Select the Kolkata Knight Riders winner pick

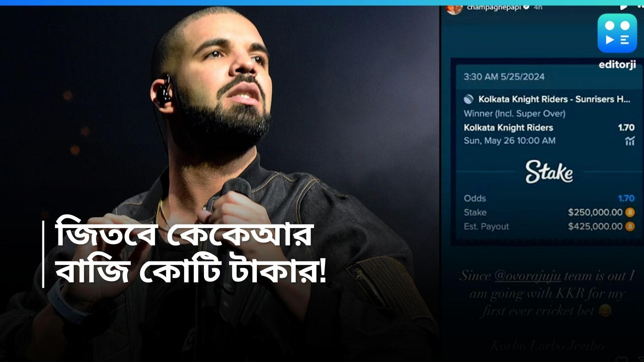(x=508, y=128)
